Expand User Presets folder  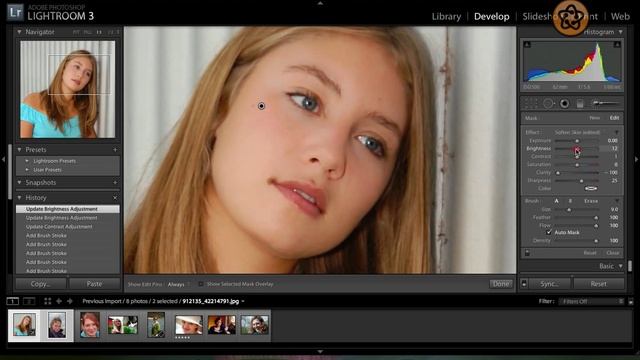27,169
